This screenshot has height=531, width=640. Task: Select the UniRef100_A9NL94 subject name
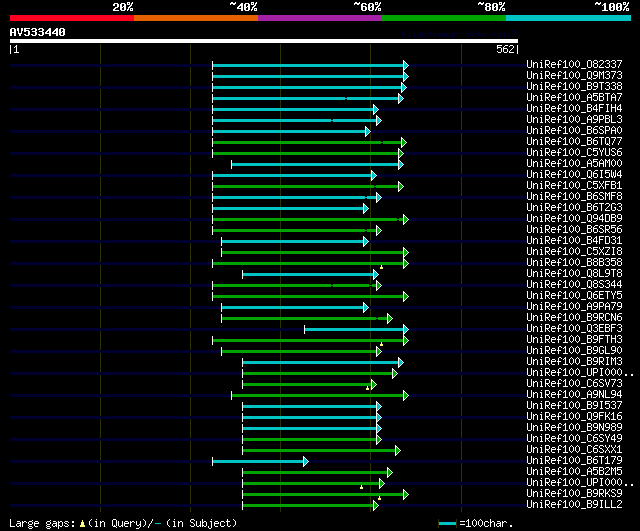(x=574, y=395)
